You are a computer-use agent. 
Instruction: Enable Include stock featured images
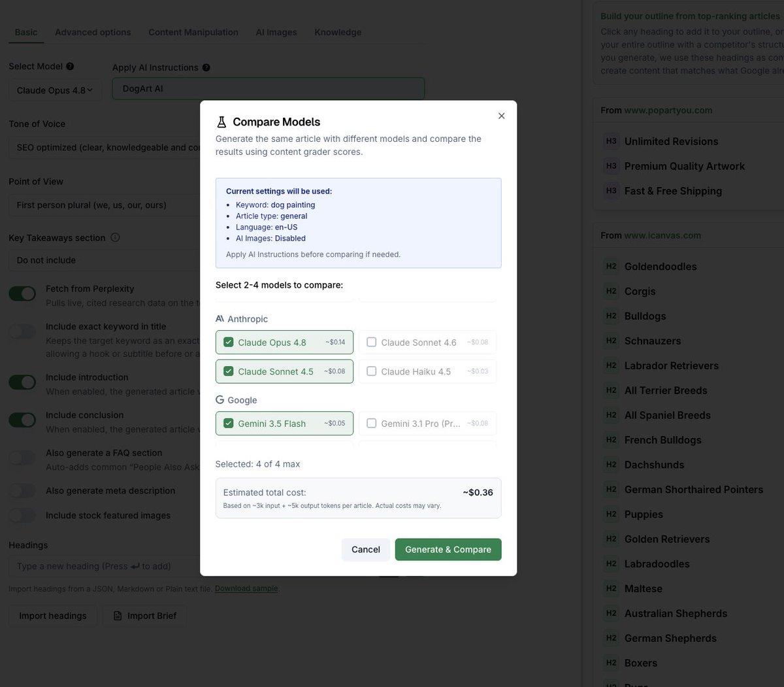click(x=22, y=515)
